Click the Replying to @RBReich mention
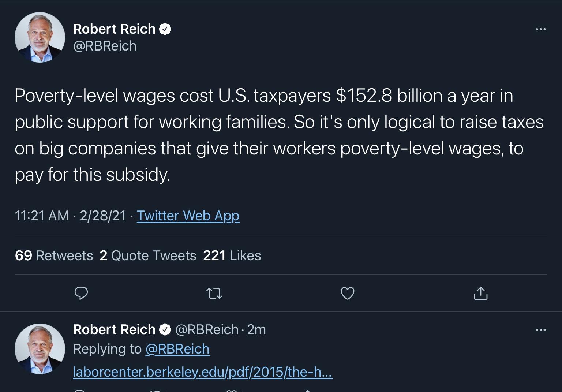The height and width of the screenshot is (392, 562). 177,349
